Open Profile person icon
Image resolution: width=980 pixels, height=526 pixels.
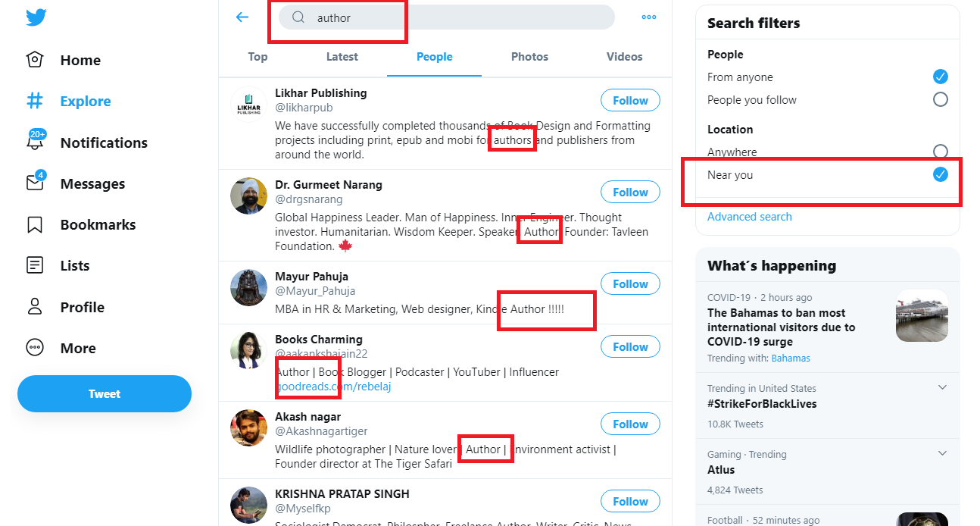coord(35,307)
